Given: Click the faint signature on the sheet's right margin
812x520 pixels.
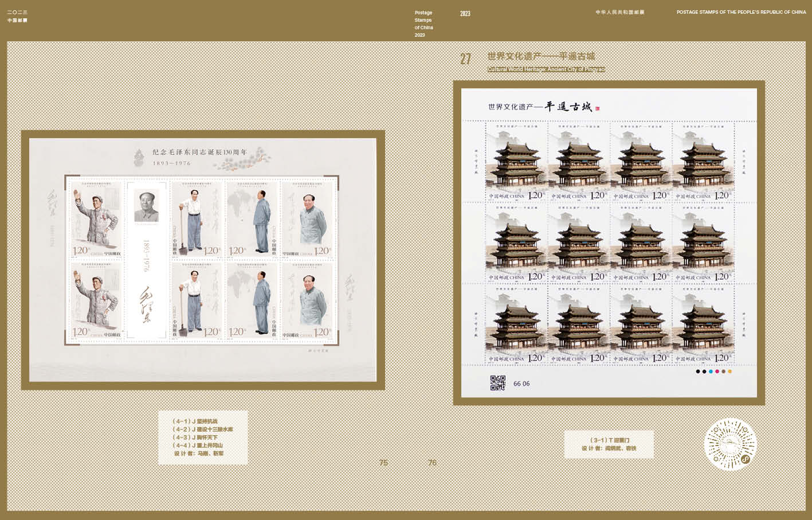Looking at the screenshot, I should (x=350, y=285).
